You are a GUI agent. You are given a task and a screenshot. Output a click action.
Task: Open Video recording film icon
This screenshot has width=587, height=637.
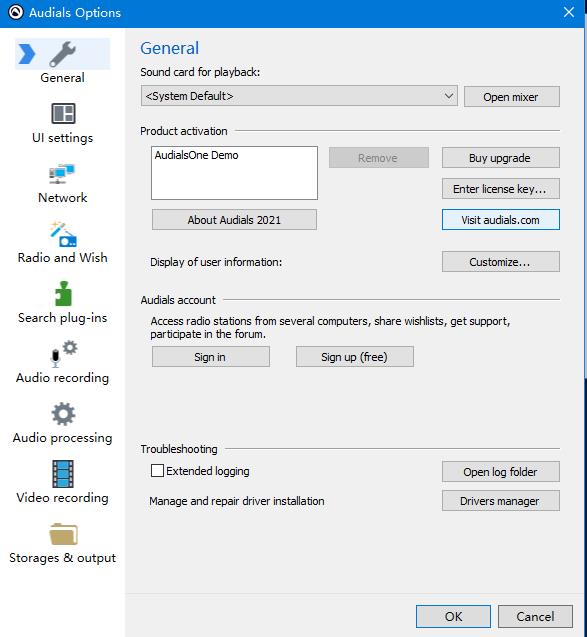pyautogui.click(x=63, y=474)
